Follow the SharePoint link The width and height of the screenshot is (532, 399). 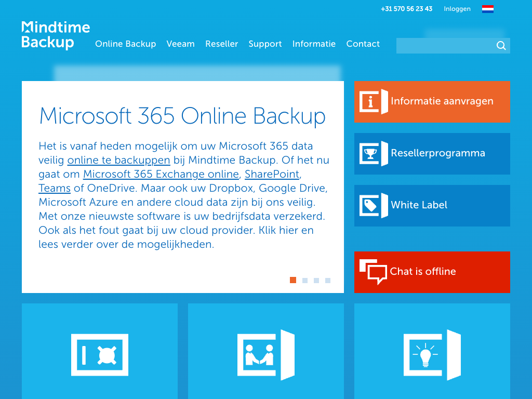[x=272, y=174]
